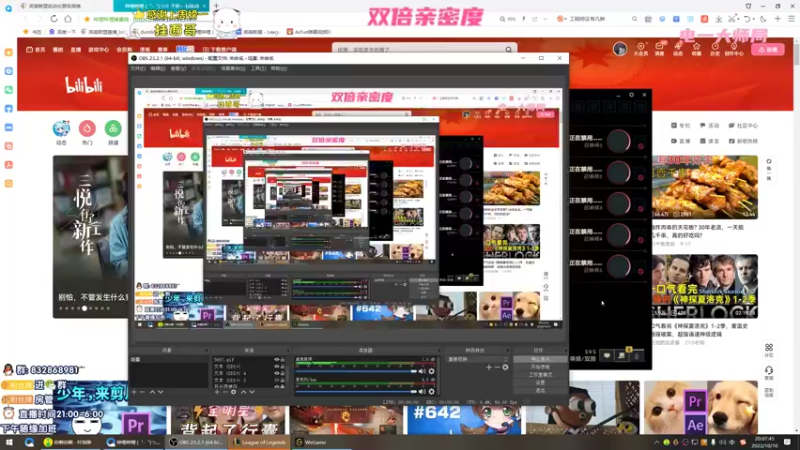The width and height of the screenshot is (800, 450).
Task: Move scene up in OBS Scenes panel
Action: pyautogui.click(x=152, y=392)
